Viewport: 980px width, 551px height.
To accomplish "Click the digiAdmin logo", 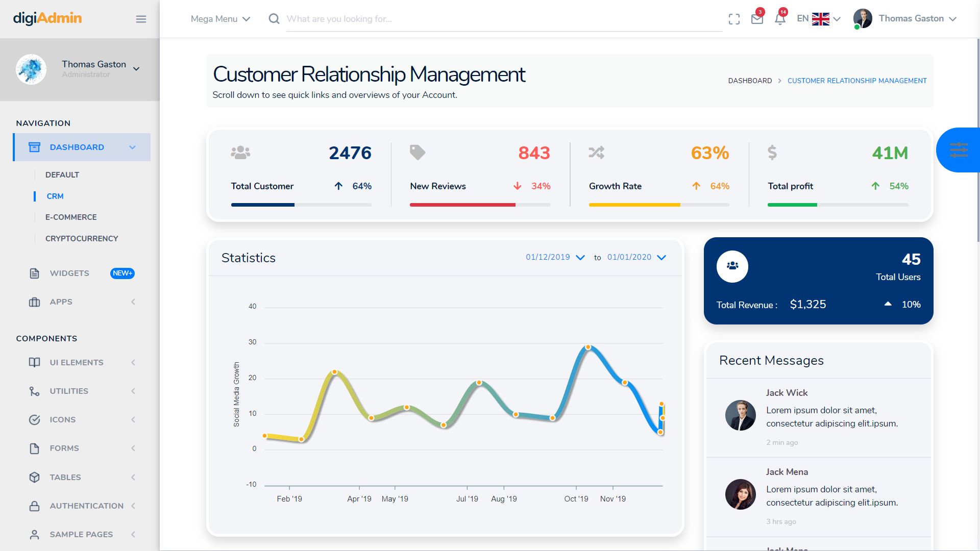I will pos(47,18).
